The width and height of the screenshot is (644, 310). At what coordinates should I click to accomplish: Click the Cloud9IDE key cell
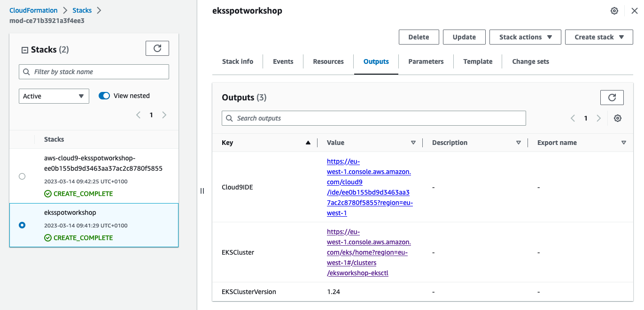(238, 187)
